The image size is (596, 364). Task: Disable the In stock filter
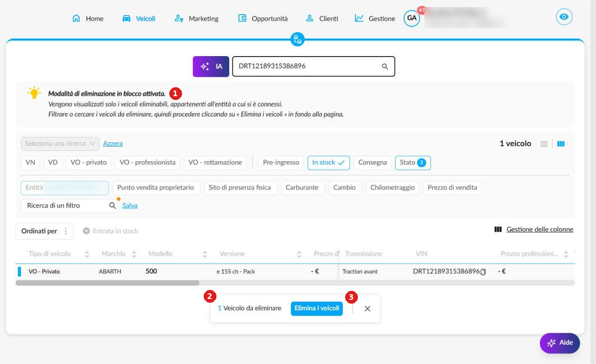pyautogui.click(x=329, y=163)
